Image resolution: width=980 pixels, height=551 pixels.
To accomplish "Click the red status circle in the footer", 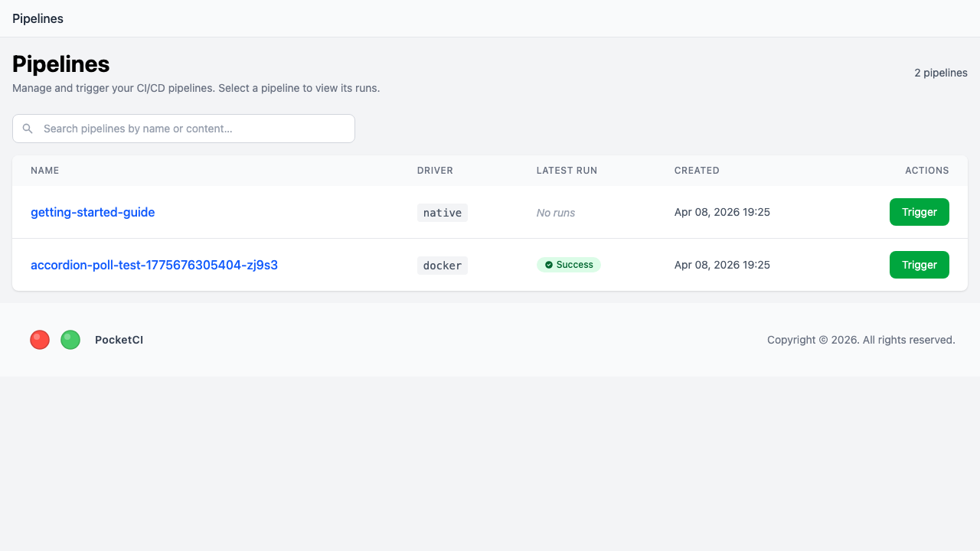I will coord(39,339).
